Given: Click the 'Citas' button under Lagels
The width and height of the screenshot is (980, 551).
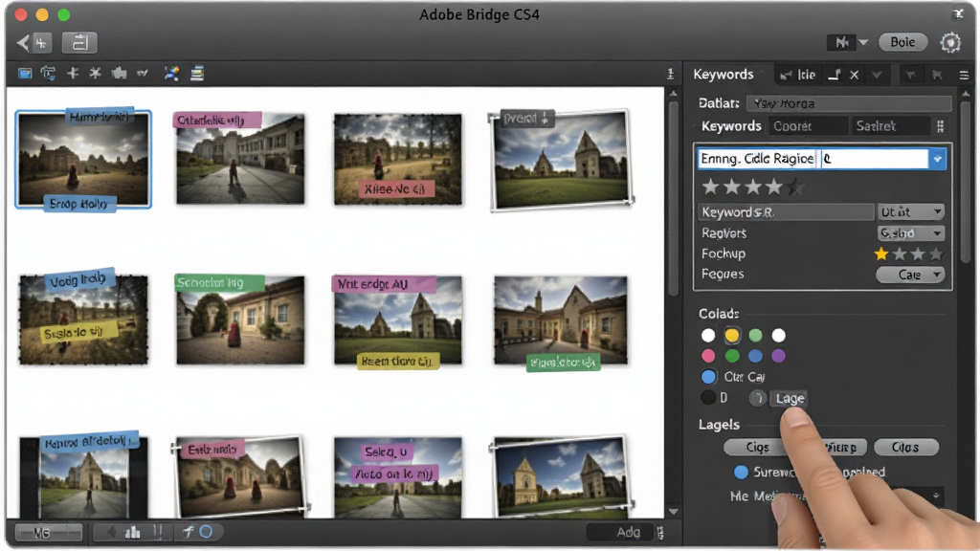Looking at the screenshot, I should pos(905,448).
